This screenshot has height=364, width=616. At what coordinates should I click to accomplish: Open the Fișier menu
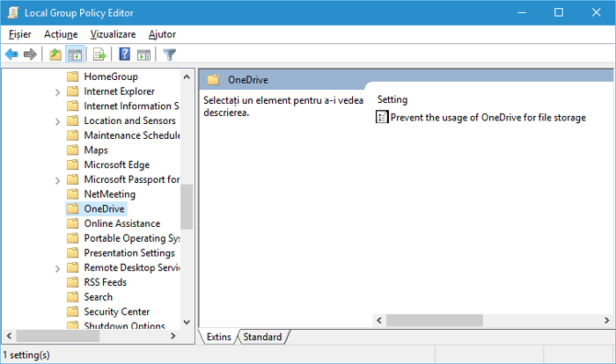click(x=20, y=34)
